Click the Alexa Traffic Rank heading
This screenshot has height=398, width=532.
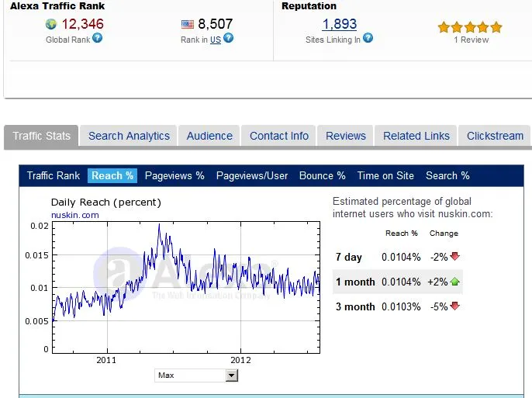pyautogui.click(x=57, y=6)
